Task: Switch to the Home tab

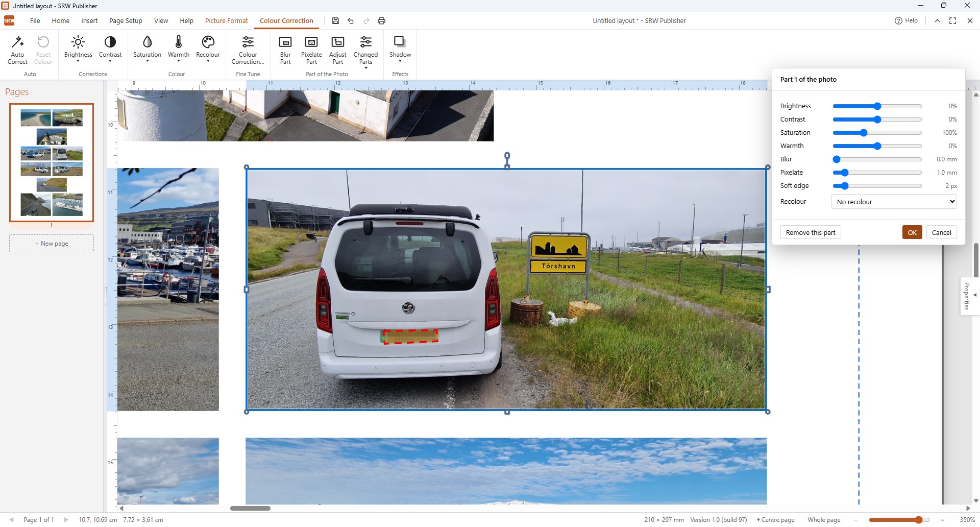Action: coord(61,21)
